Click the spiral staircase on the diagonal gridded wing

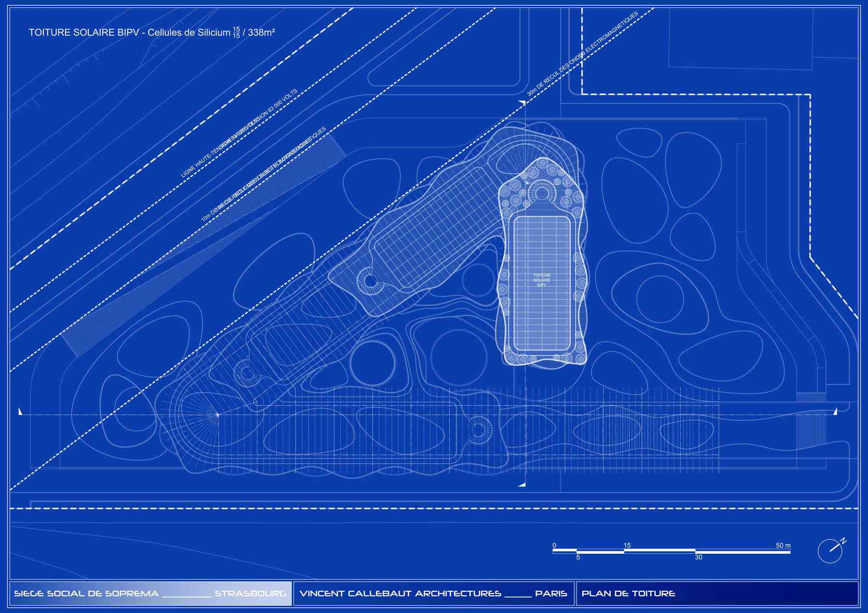click(x=370, y=280)
